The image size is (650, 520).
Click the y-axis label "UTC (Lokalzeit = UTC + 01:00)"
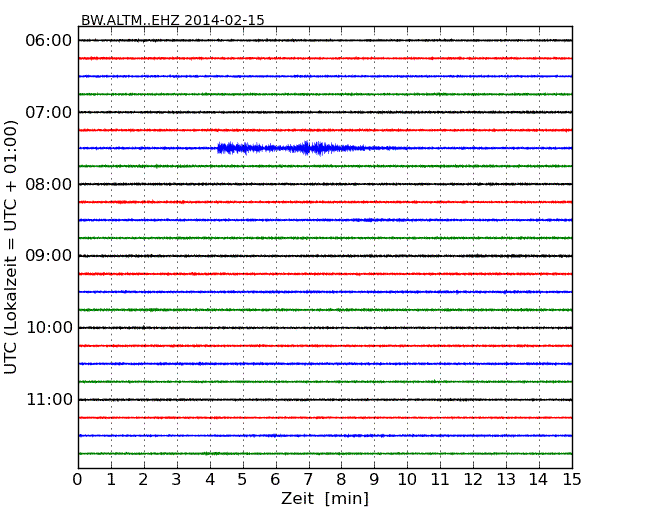11,247
